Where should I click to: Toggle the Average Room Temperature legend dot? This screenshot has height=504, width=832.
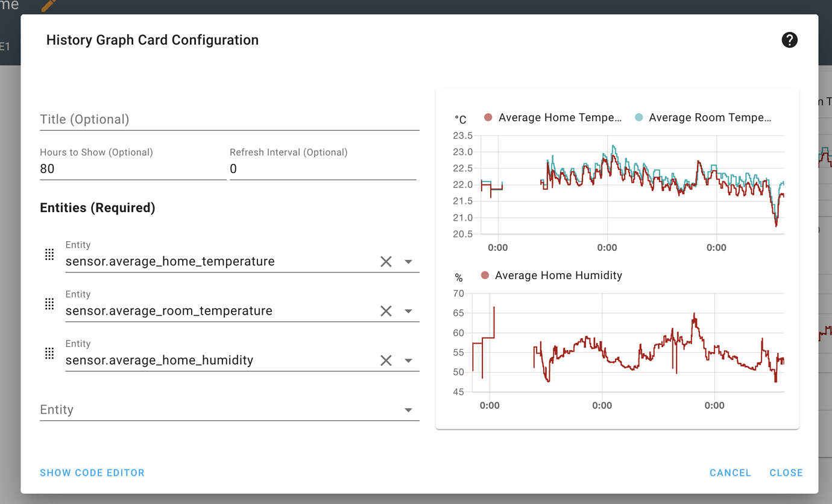(x=638, y=118)
